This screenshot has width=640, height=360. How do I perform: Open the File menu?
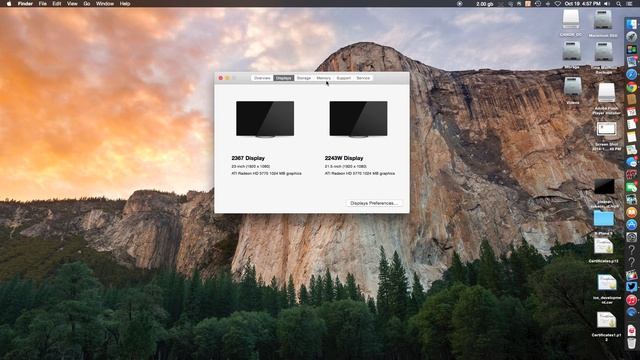(x=42, y=4)
